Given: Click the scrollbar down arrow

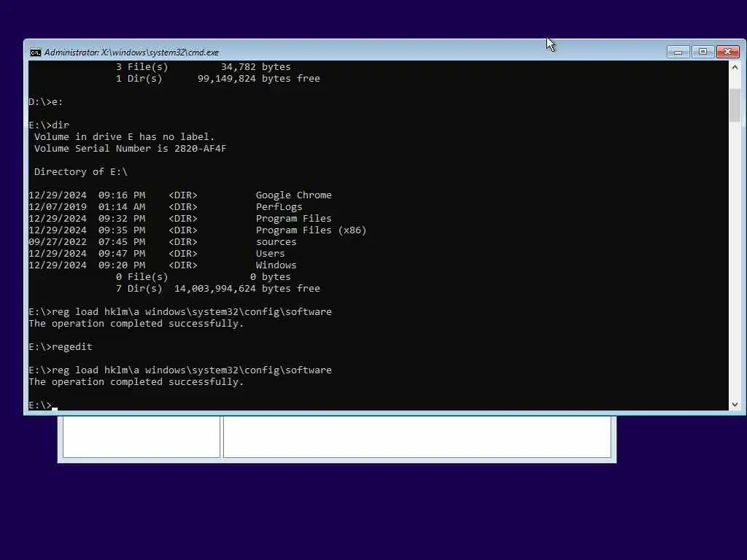Looking at the screenshot, I should click(735, 404).
